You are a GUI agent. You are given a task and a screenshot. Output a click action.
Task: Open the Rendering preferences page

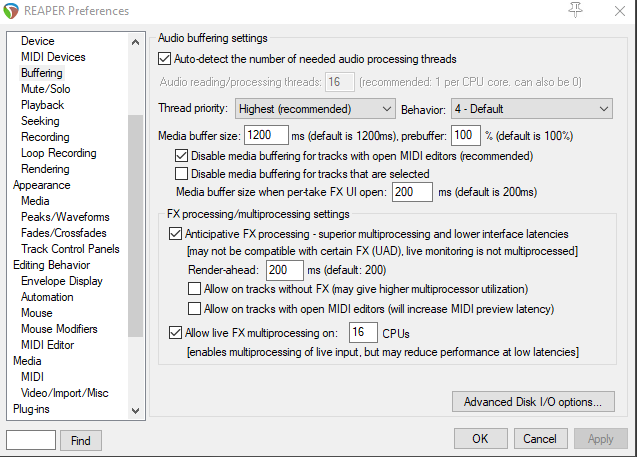[45, 169]
